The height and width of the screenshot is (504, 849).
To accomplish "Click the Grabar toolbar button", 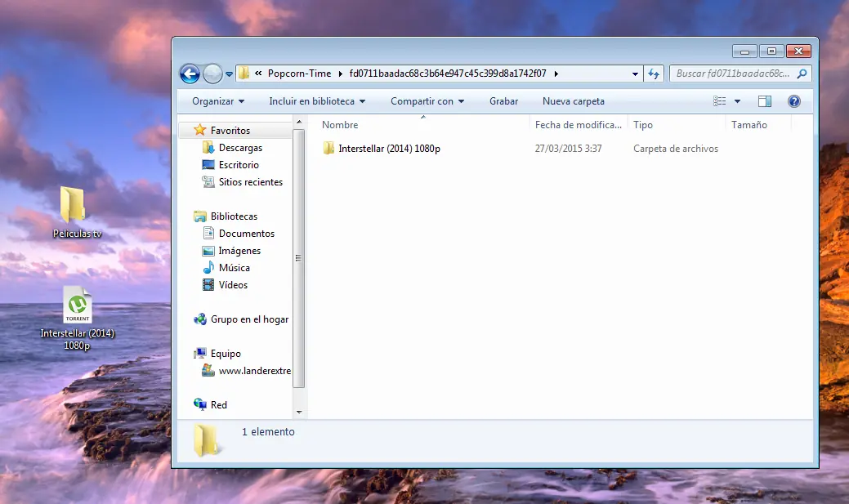I will pos(503,101).
